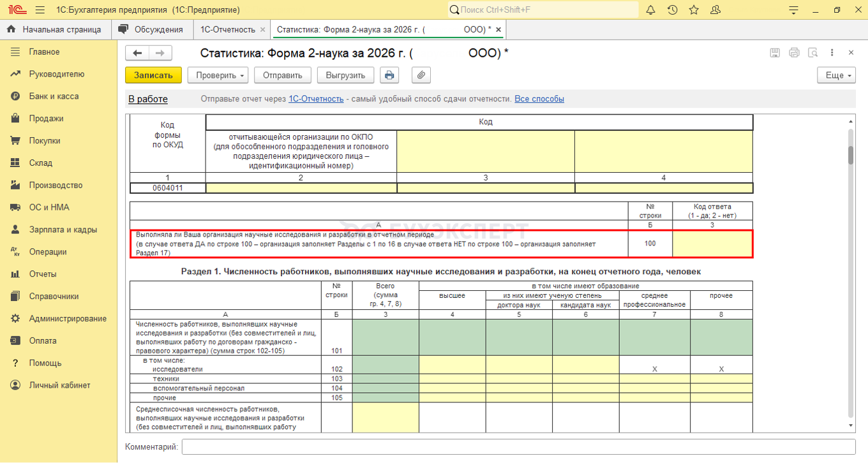This screenshot has height=463, width=868.
Task: Select the 0604011 OKUD code cell
Action: click(x=168, y=188)
